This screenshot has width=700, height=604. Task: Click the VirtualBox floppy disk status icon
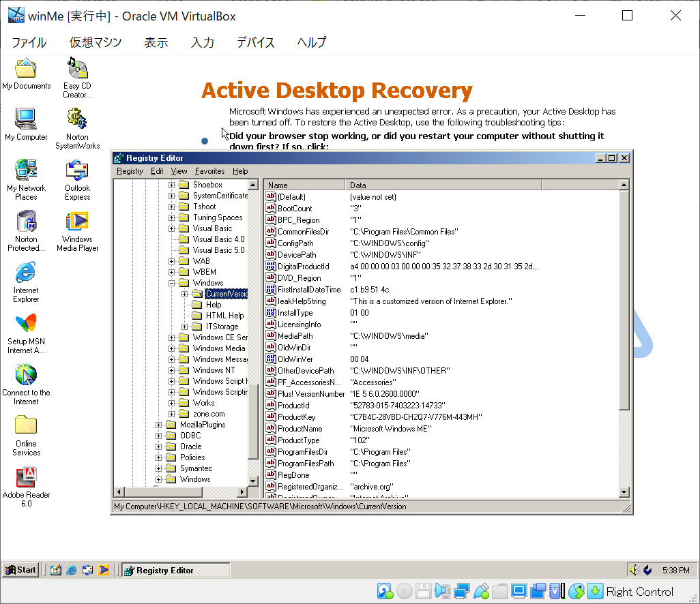point(423,592)
